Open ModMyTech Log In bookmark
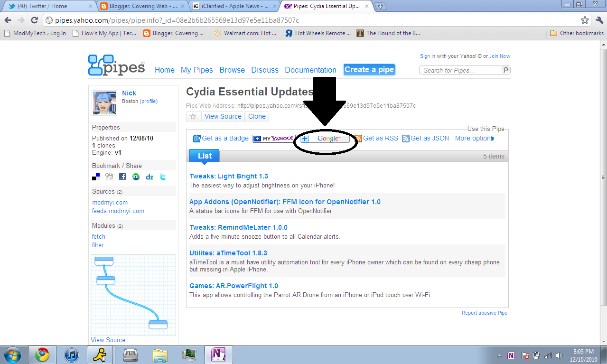 coord(35,33)
